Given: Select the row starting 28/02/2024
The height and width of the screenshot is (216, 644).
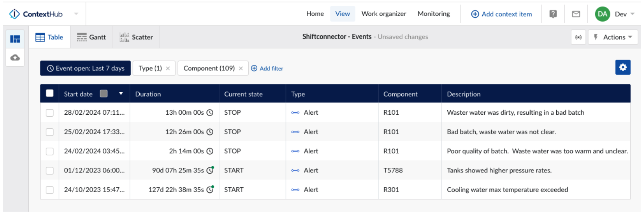Looking at the screenshot, I should [x=50, y=113].
